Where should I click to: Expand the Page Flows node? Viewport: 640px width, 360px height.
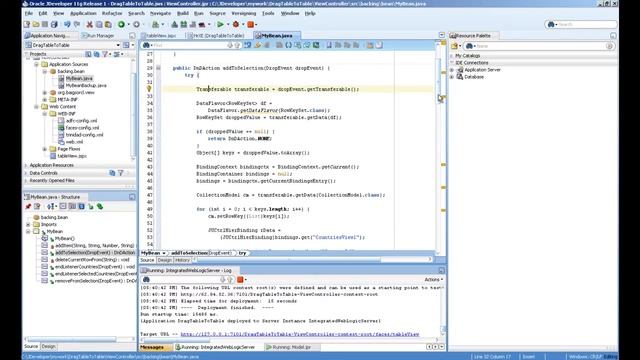point(45,149)
